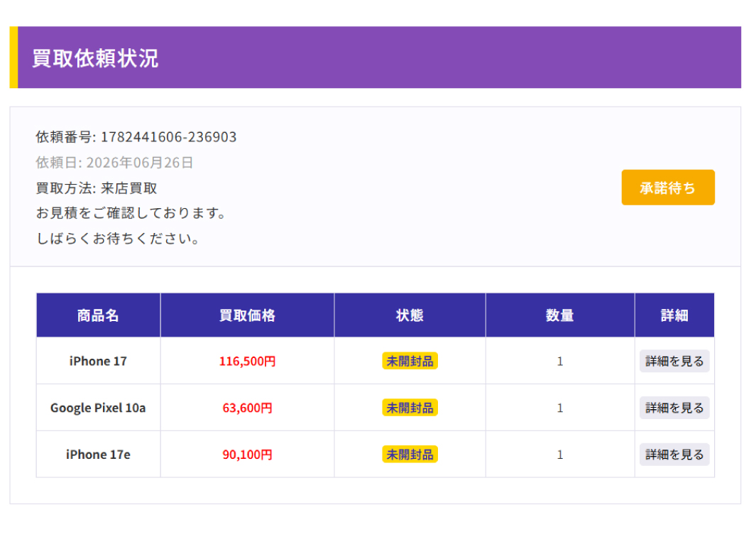Click the 買取方法: 来店買取 line
This screenshot has height=537, width=756.
click(97, 188)
